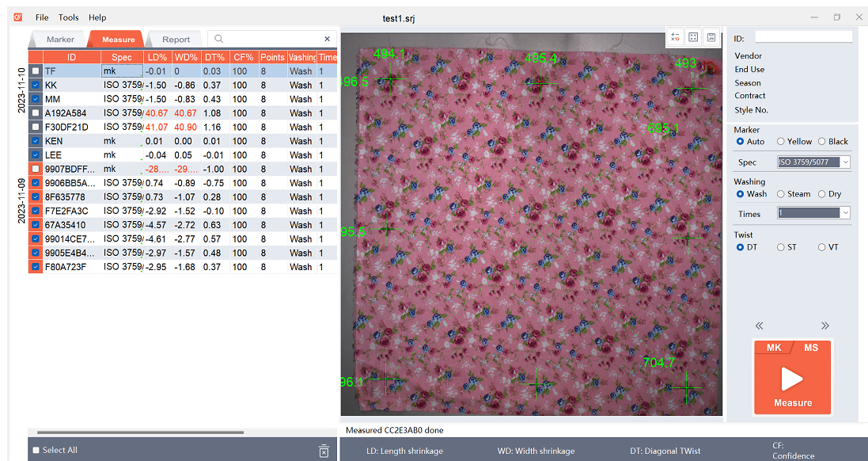Screen dimensions: 868x461
Task: Open the Spec dropdown showing ISO 3759/5077
Action: click(813, 162)
